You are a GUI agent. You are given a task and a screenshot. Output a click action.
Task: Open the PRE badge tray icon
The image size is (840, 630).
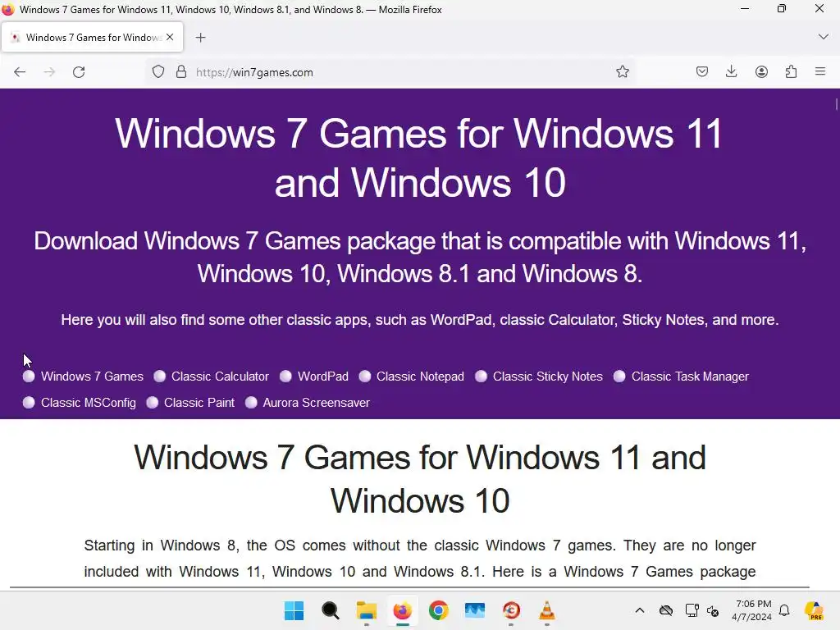(814, 610)
